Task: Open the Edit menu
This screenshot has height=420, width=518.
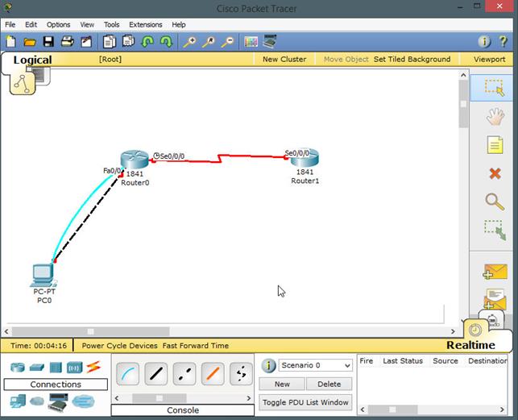Action: click(x=31, y=25)
